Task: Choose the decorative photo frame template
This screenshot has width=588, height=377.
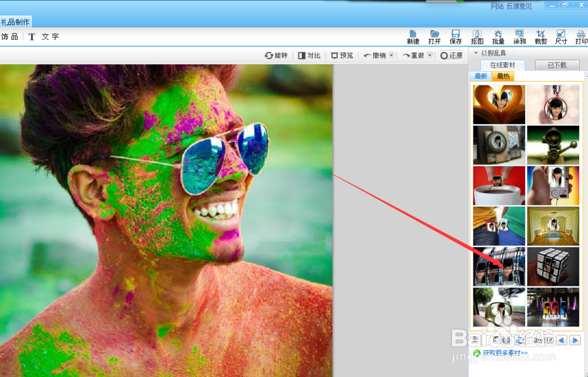Action: click(499, 145)
